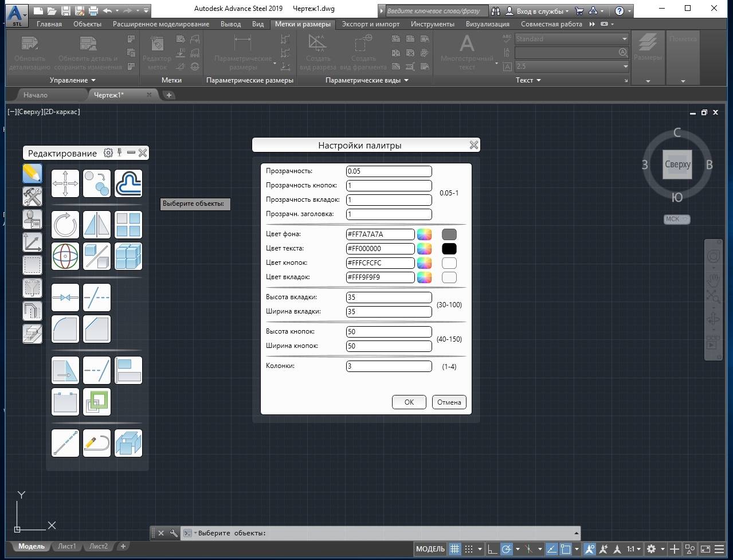Open the Инструменты ribbon tab
Image resolution: width=733 pixels, height=560 pixels.
click(x=433, y=24)
